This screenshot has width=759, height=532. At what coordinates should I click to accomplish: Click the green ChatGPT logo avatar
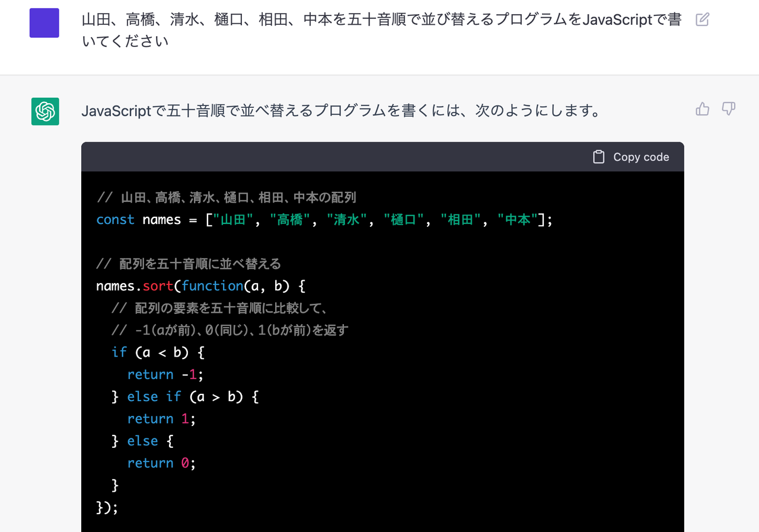45,111
